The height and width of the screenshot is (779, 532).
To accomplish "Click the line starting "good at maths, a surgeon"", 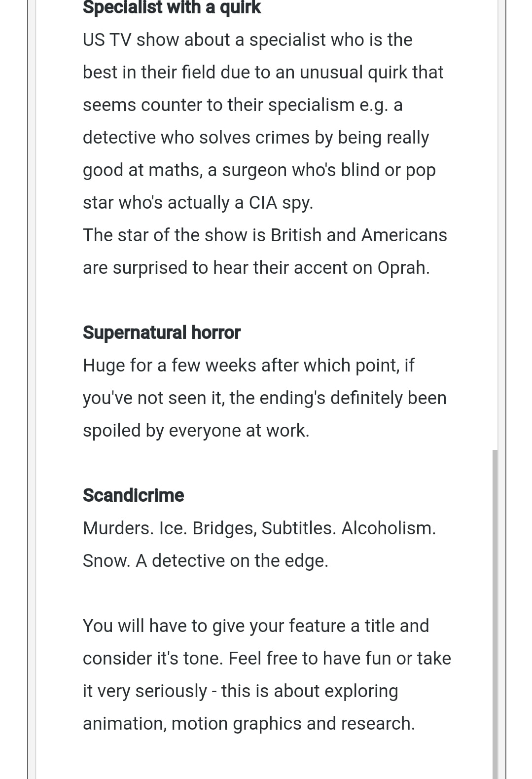I will point(259,170).
